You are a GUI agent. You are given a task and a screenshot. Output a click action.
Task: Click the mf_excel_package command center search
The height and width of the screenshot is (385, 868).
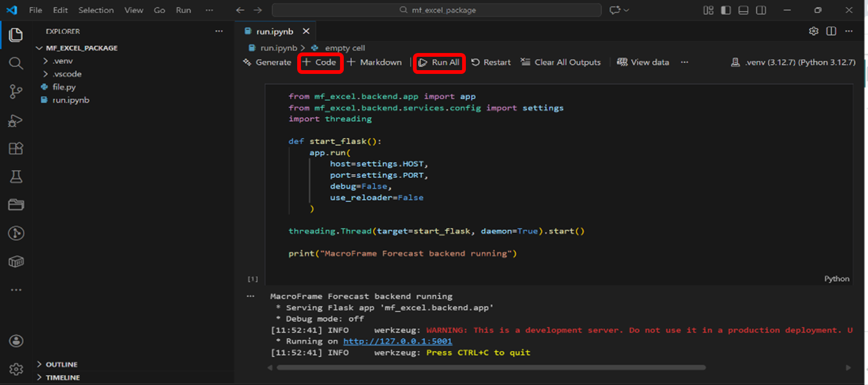coord(437,10)
